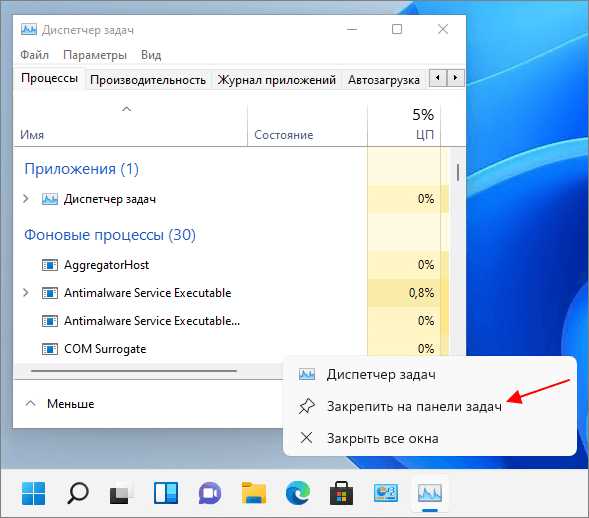589x518 pixels.
Task: Select COM Surrogate process row
Action: pyautogui.click(x=231, y=349)
